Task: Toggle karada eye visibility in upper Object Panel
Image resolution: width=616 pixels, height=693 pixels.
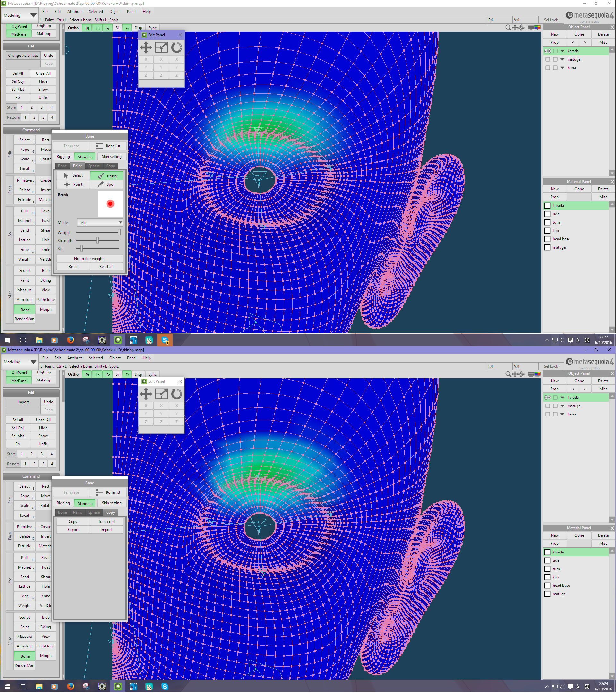Action: click(548, 51)
